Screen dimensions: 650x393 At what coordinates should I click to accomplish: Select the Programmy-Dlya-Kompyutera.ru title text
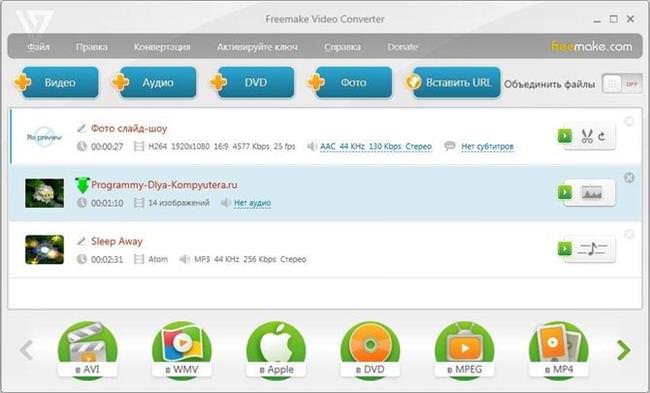pos(164,185)
